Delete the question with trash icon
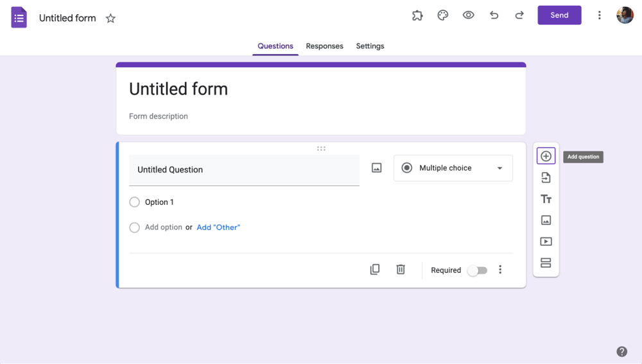 tap(401, 270)
